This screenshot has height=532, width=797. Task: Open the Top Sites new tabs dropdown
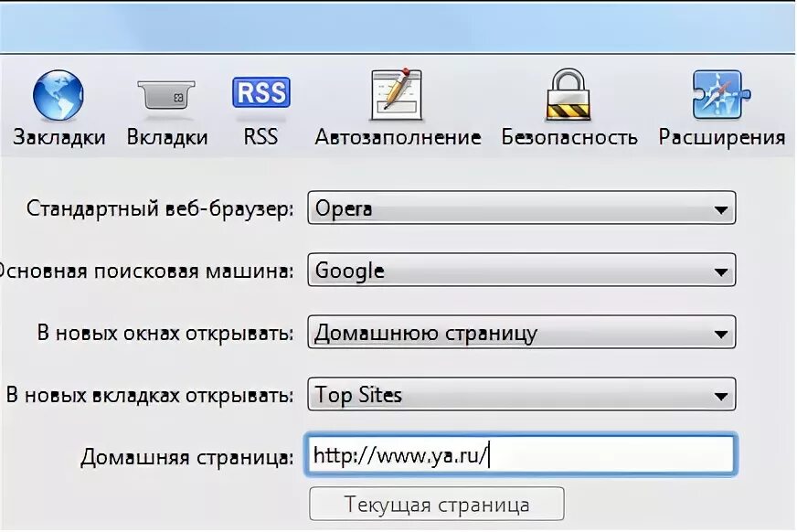(522, 394)
